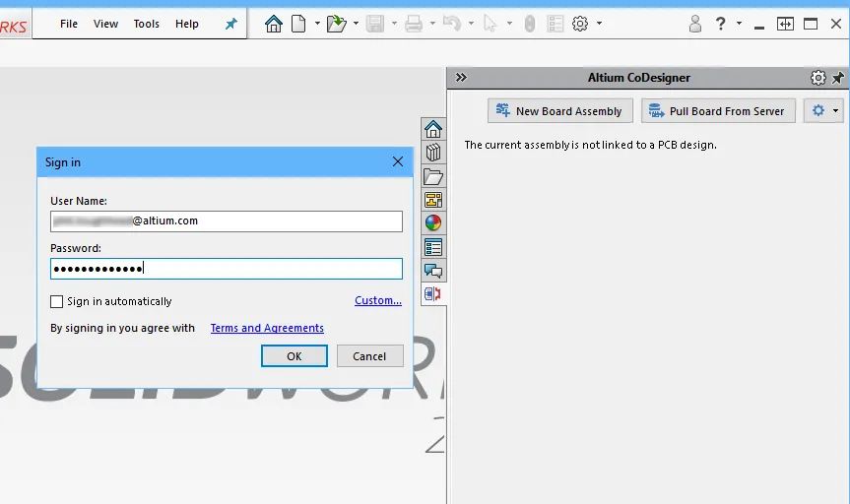Toggle the Sign in automatically checkbox
Viewport: 850px width, 504px height.
pos(56,302)
